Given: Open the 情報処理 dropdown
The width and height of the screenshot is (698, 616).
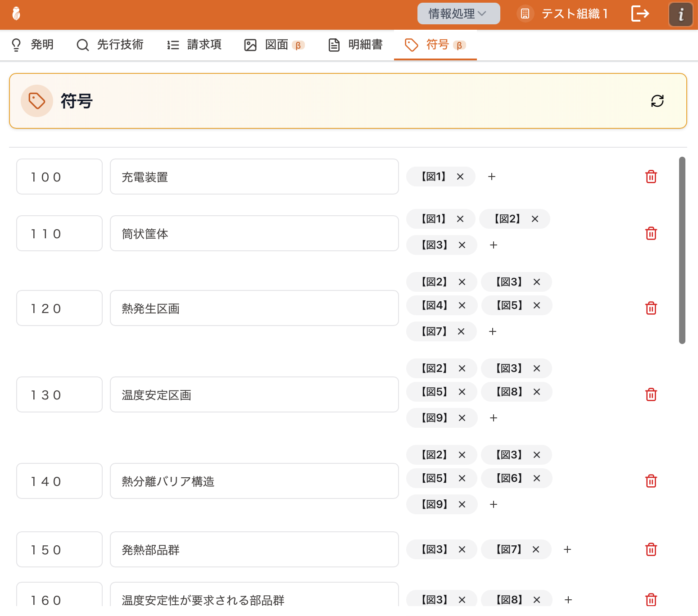Looking at the screenshot, I should (458, 14).
